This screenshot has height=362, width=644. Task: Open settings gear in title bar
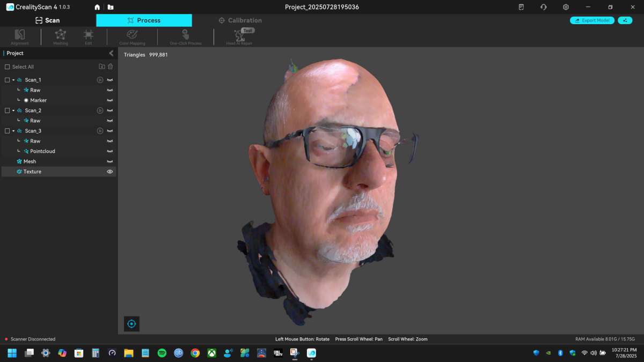point(566,7)
